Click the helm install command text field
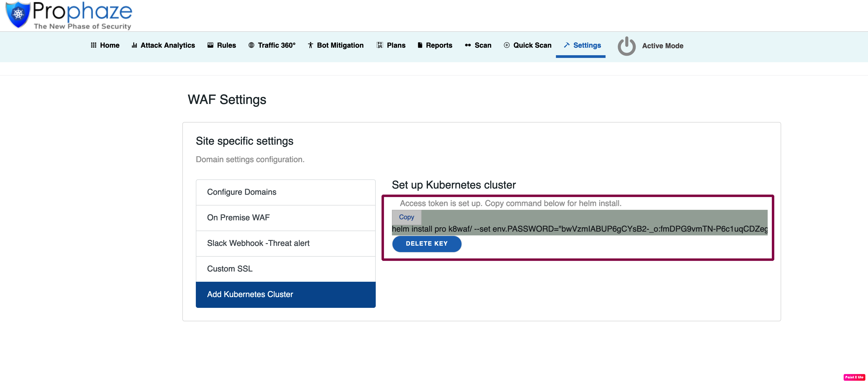The height and width of the screenshot is (383, 868). click(579, 229)
